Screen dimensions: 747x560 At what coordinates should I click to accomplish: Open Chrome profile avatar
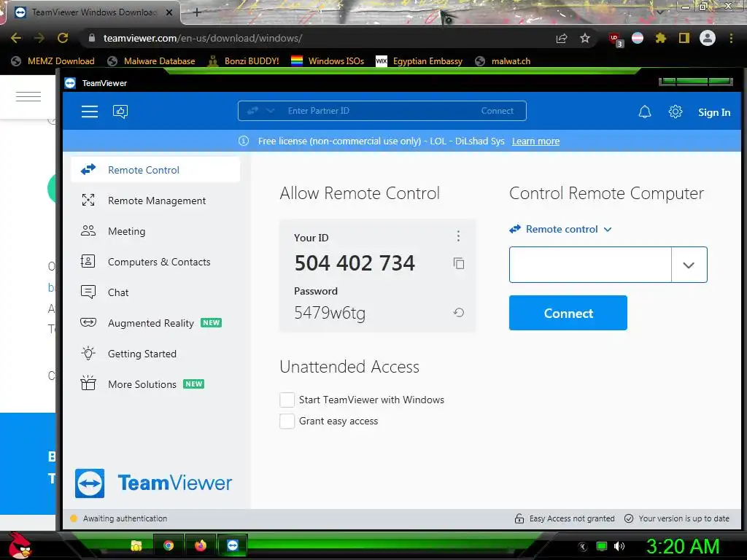pyautogui.click(x=708, y=38)
